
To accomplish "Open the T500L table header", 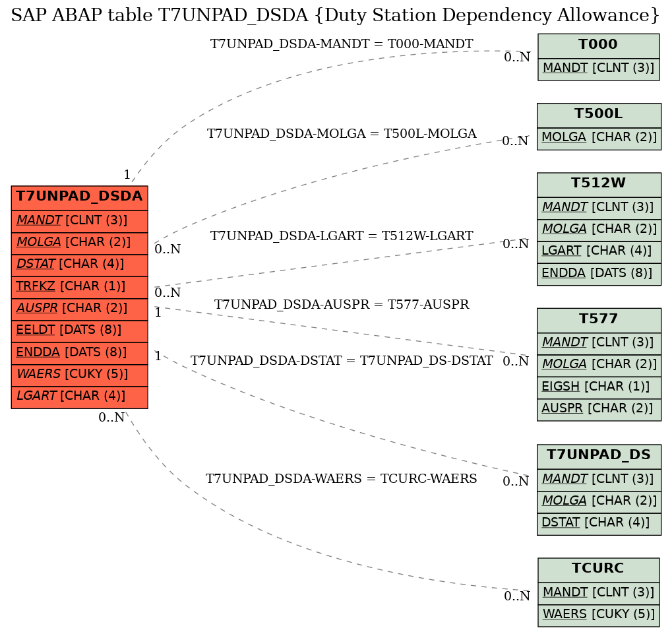I will [x=599, y=114].
